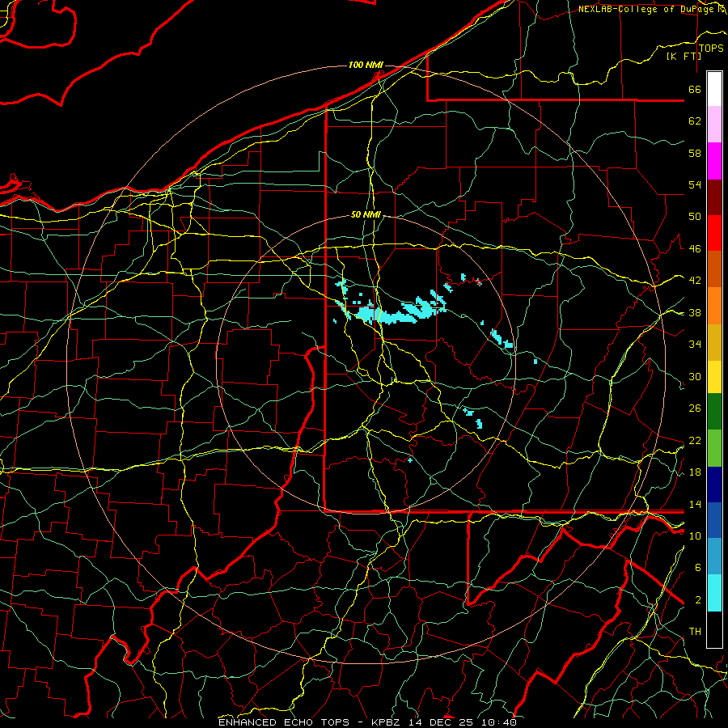Image resolution: width=728 pixels, height=728 pixels.
Task: Click the magenta legend swatch
Action: click(714, 161)
